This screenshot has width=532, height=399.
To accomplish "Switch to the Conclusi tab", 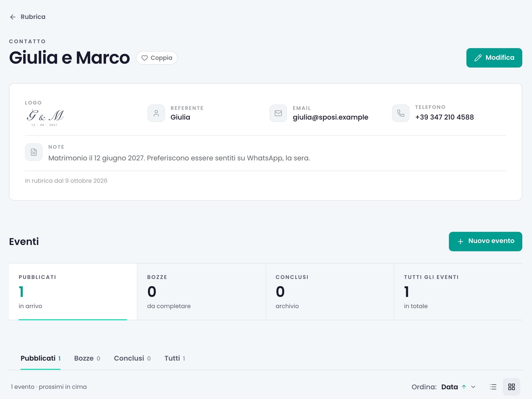I will click(132, 358).
